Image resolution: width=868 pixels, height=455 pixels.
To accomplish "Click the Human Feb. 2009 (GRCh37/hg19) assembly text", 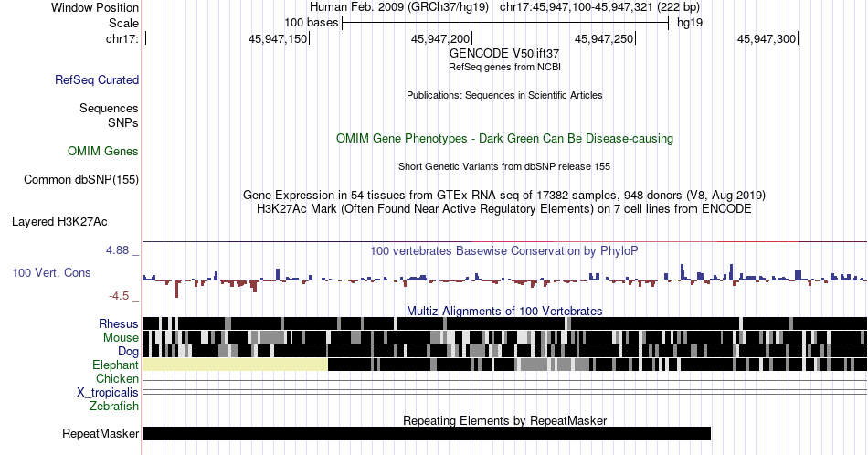I will 399,7.
